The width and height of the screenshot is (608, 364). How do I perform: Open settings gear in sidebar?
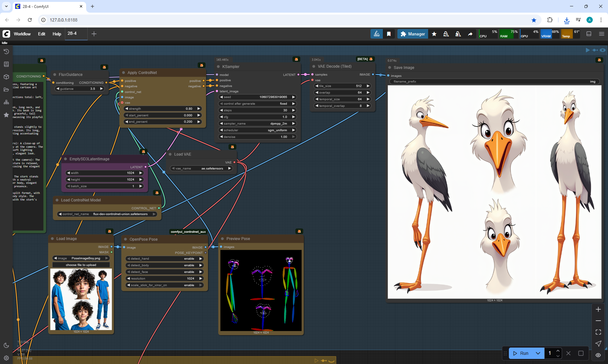(x=6, y=358)
